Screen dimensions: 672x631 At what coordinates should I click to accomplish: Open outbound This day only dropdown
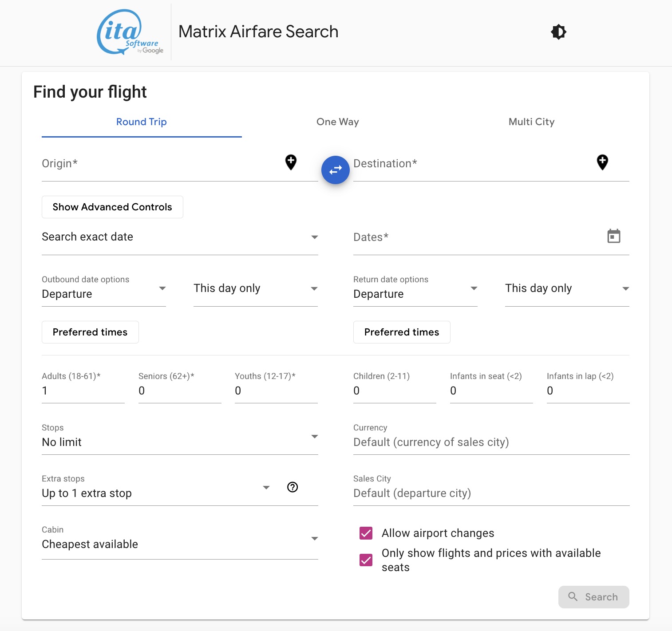256,289
